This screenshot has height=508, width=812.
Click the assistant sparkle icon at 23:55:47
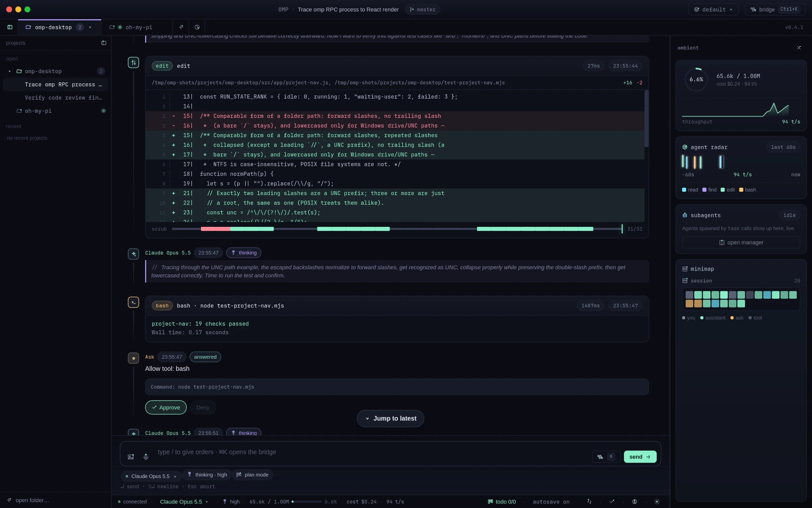pyautogui.click(x=133, y=254)
